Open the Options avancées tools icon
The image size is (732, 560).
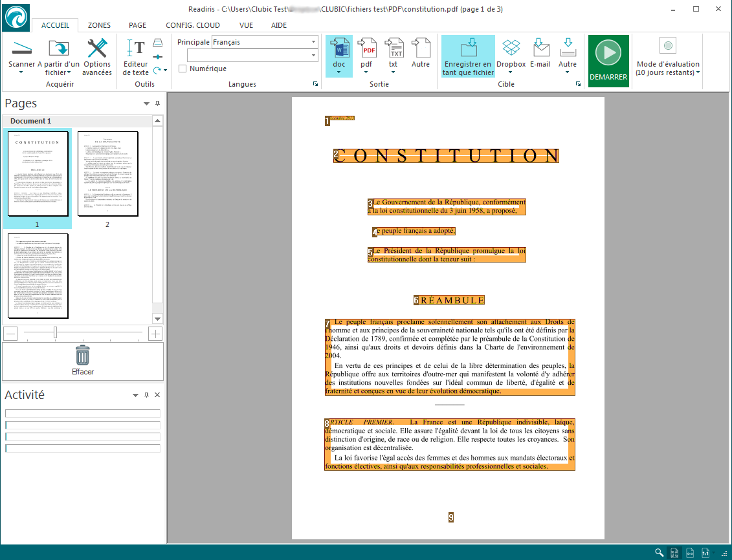point(97,48)
